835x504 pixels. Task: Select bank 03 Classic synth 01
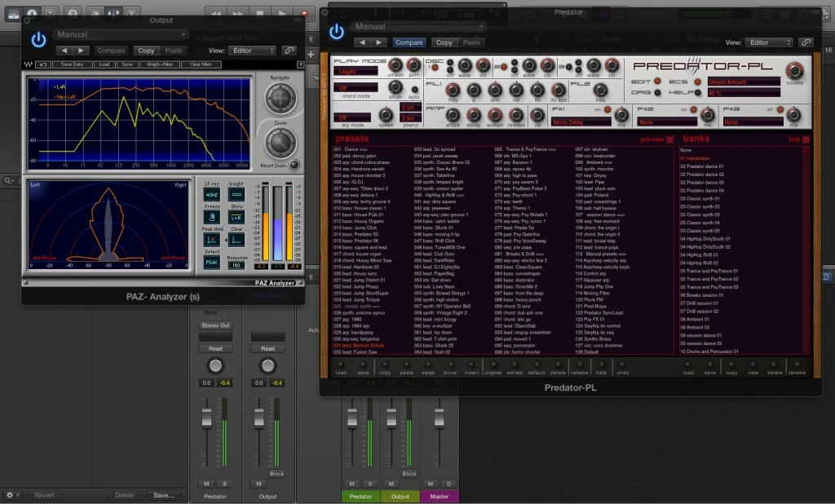[700, 199]
